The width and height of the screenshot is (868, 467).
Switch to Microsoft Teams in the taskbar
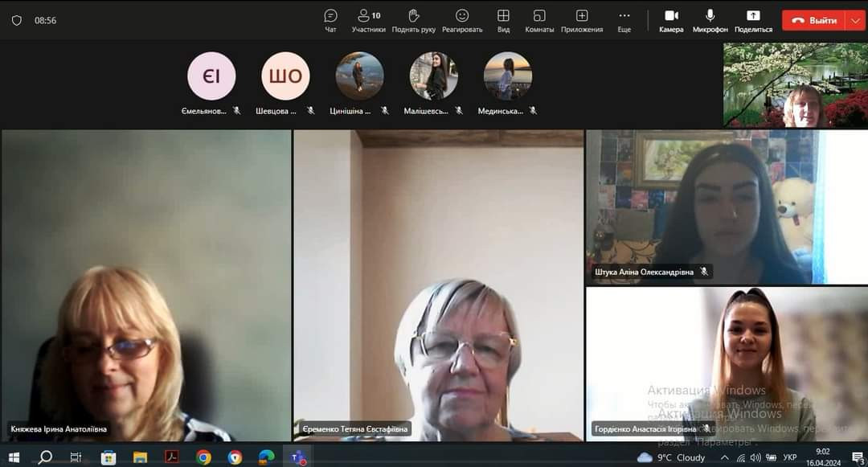pyautogui.click(x=297, y=457)
